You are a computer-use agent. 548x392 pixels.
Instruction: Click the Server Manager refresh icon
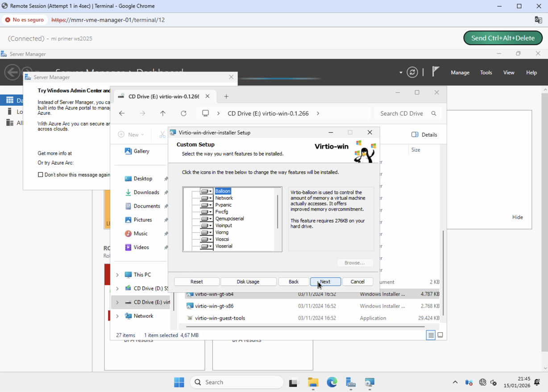click(x=412, y=72)
